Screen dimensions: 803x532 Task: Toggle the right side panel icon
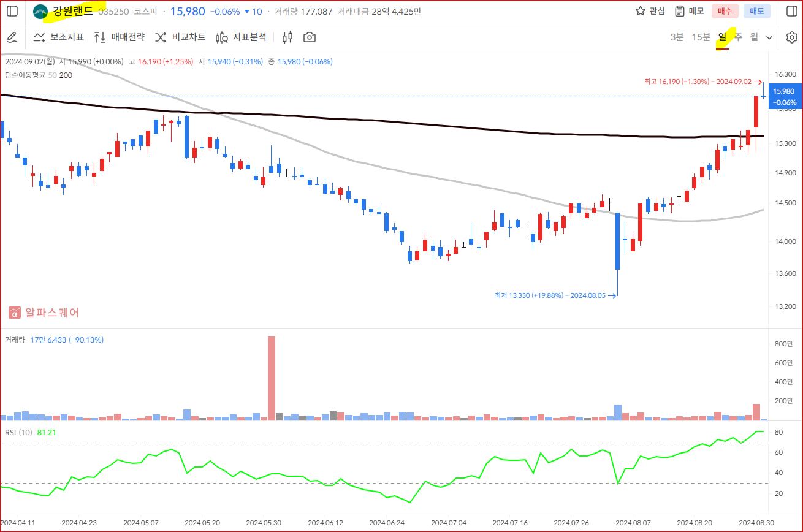791,11
